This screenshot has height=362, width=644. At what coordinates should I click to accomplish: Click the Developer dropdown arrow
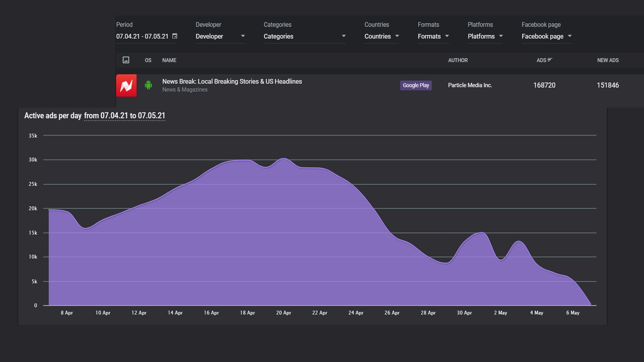(x=243, y=36)
